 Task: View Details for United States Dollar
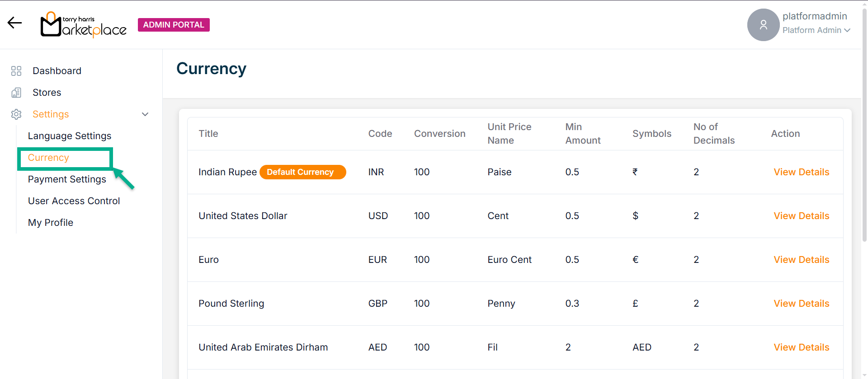click(x=801, y=216)
